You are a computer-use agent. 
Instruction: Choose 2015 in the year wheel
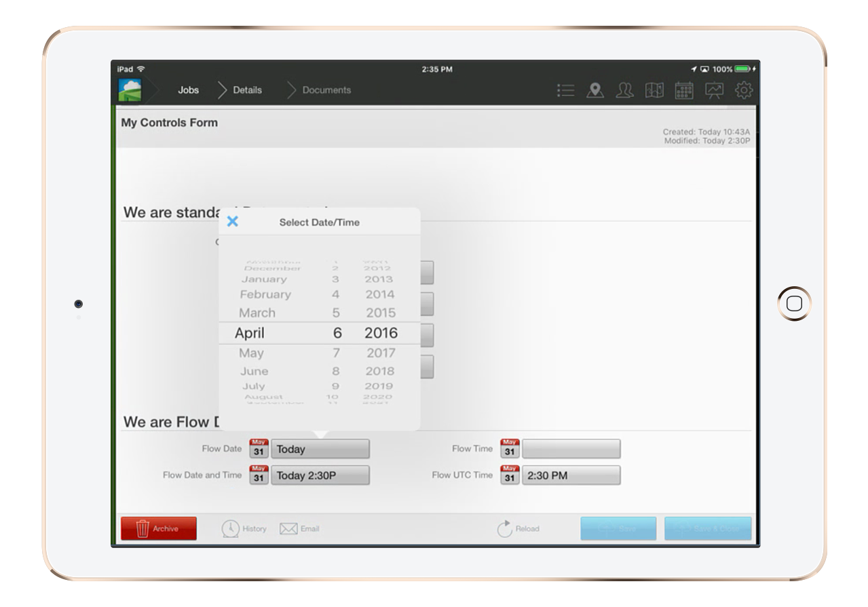pyautogui.click(x=381, y=313)
